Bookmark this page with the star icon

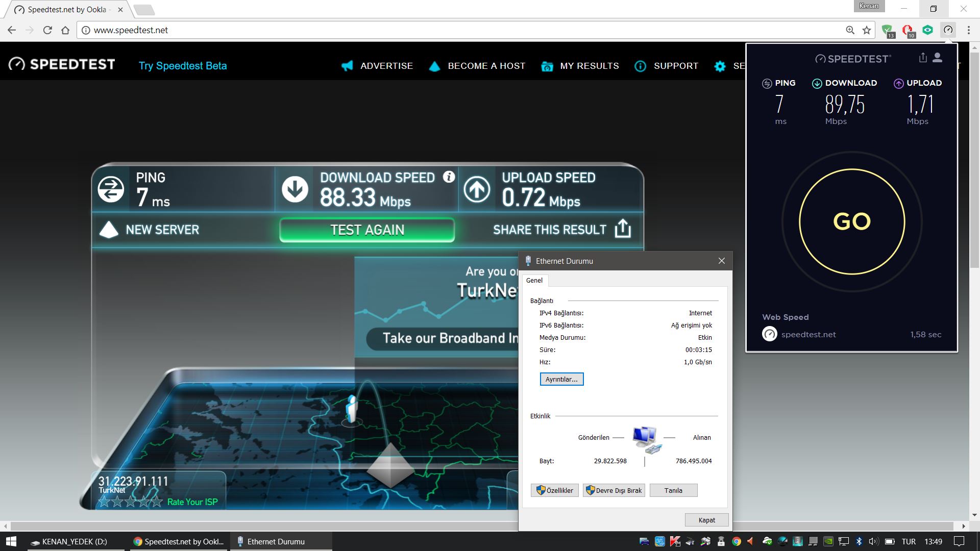coord(867,30)
